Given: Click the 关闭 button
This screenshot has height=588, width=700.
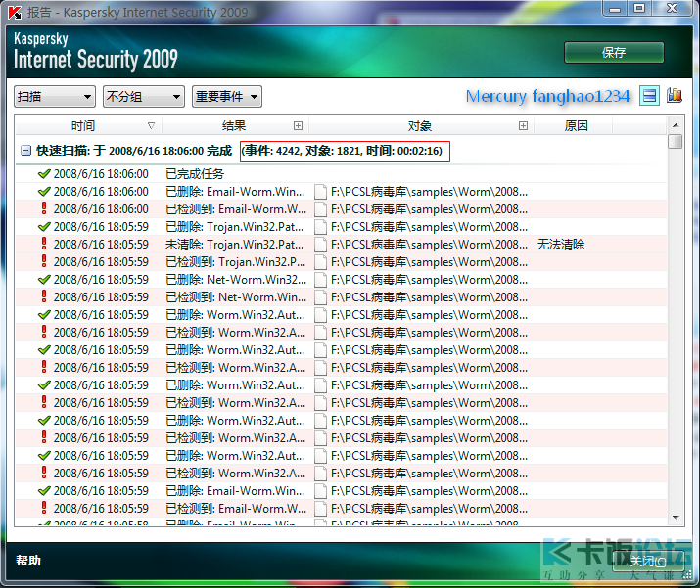Looking at the screenshot, I should (648, 561).
